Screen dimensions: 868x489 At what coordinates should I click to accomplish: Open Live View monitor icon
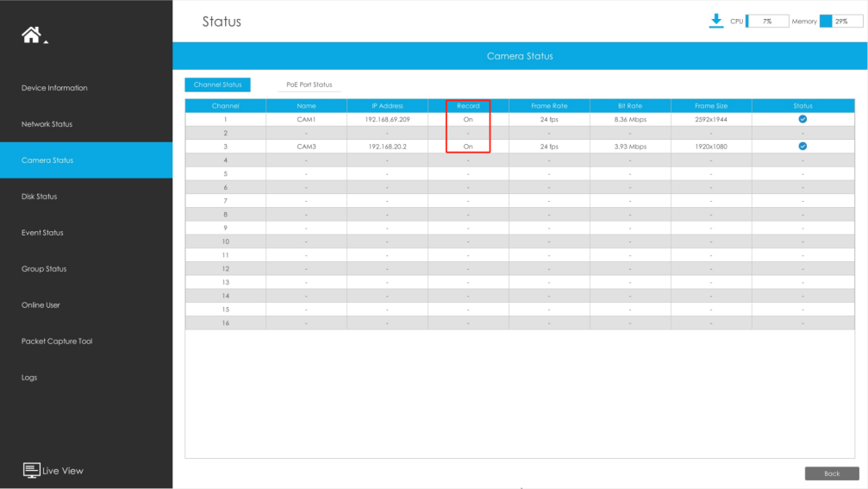coord(31,470)
